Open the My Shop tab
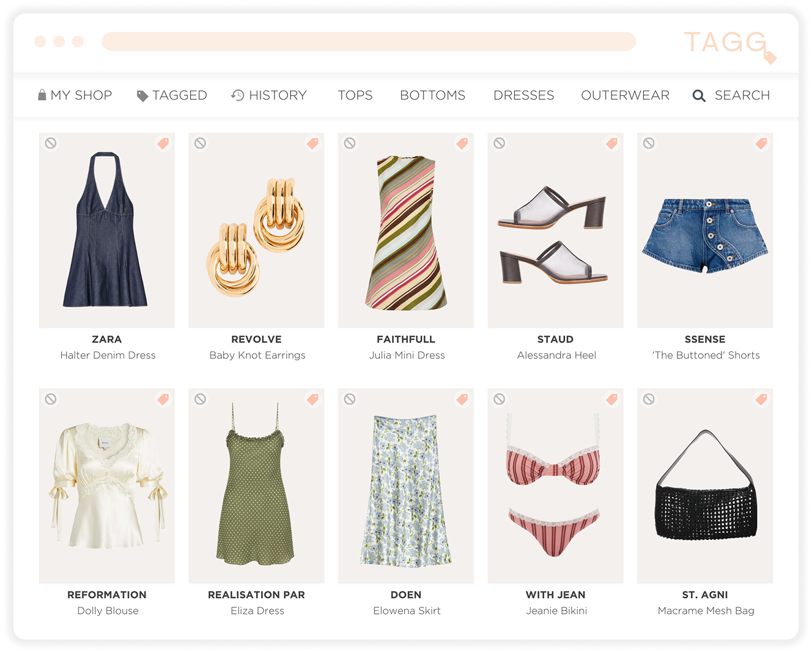This screenshot has height=653, width=812. click(x=75, y=95)
